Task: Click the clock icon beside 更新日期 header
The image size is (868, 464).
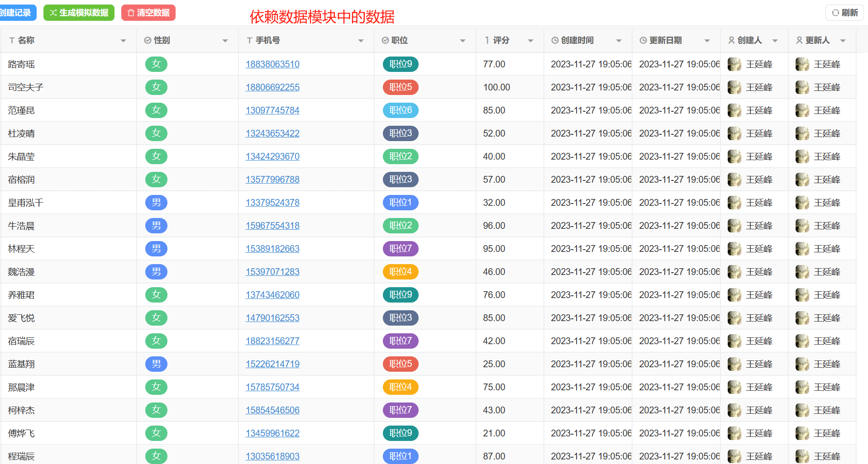Action: [x=643, y=40]
